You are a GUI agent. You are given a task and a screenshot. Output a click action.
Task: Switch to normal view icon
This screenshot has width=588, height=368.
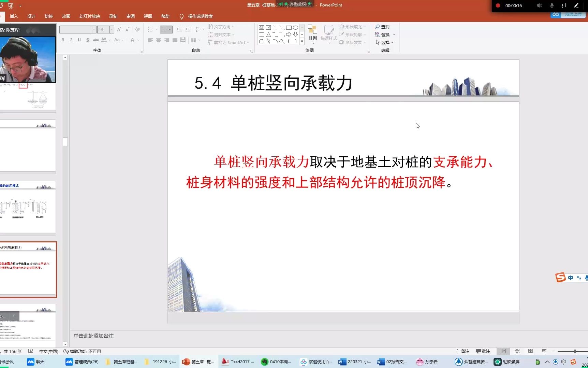tap(503, 351)
